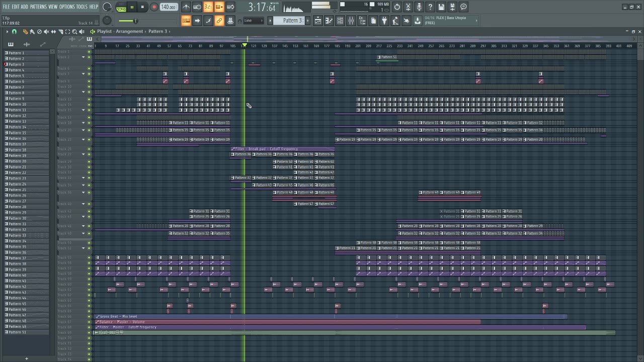Select the Draw pencil tool in Playlist
644x362 pixels.
(25, 32)
